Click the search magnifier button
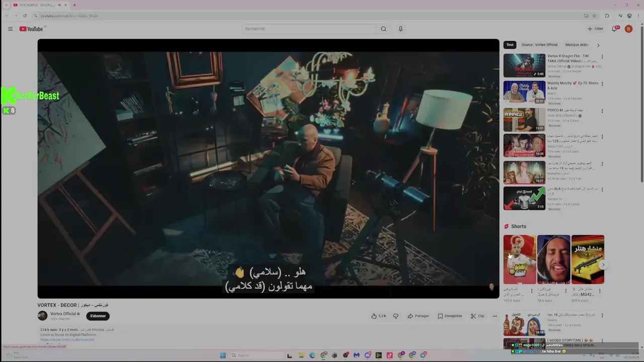The width and height of the screenshot is (644, 362). [x=383, y=29]
